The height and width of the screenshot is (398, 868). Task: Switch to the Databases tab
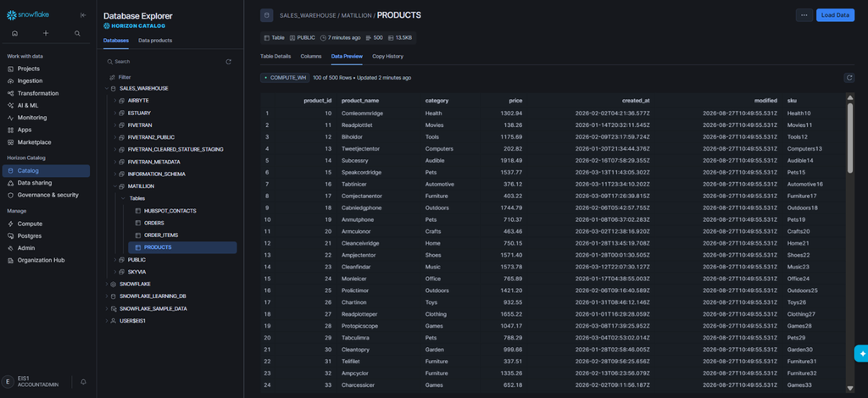pos(115,41)
